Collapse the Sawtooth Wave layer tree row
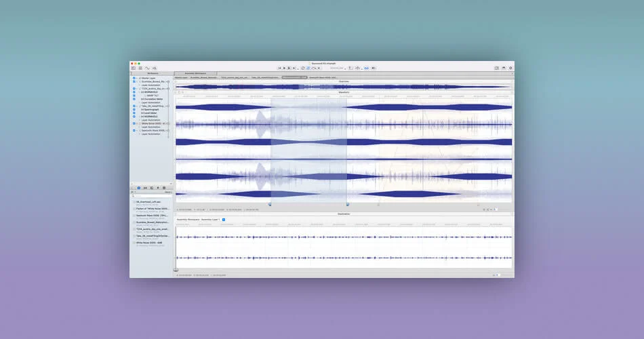The width and height of the screenshot is (644, 339). [x=137, y=131]
